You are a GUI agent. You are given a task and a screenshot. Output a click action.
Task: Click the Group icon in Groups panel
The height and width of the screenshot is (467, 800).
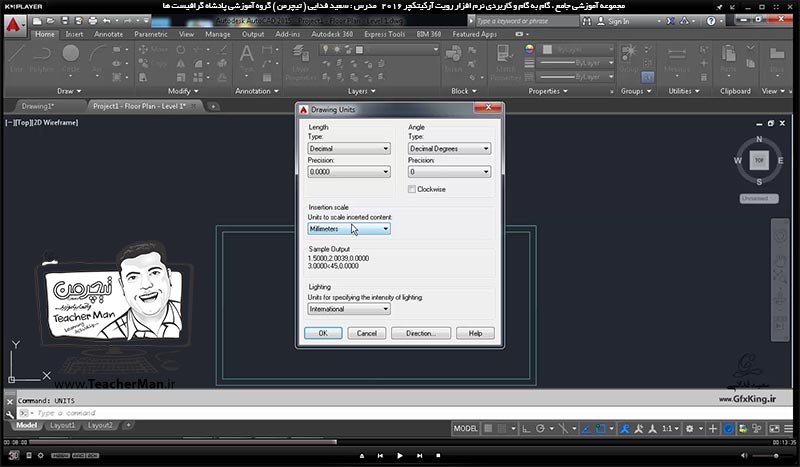tap(629, 59)
